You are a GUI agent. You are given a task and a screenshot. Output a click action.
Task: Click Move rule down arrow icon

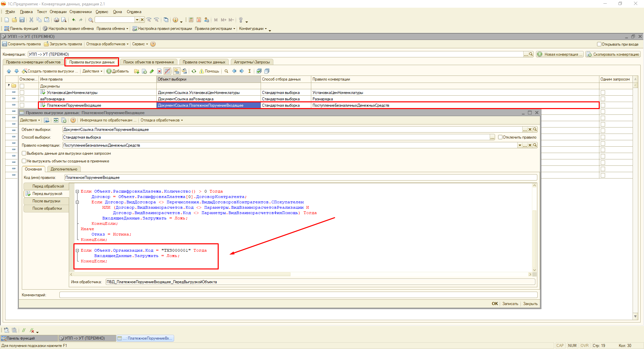coord(16,71)
